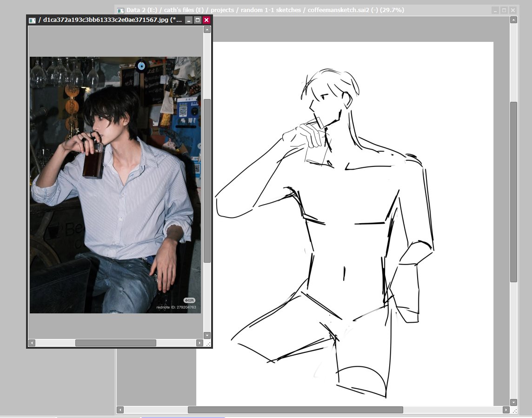Click the reference window document icon

(x=32, y=20)
